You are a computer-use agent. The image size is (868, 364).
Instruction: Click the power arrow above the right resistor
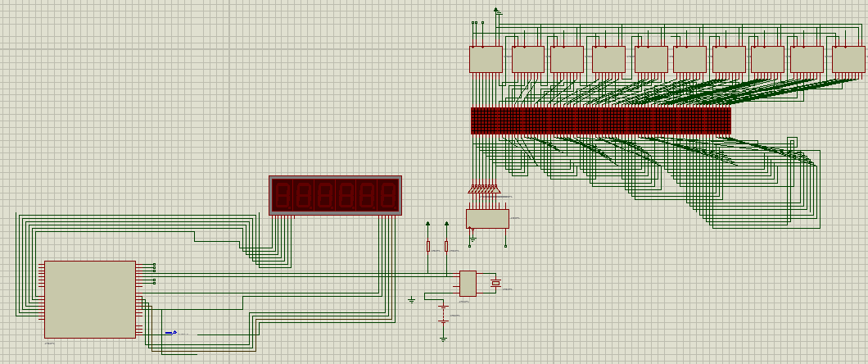click(x=446, y=224)
